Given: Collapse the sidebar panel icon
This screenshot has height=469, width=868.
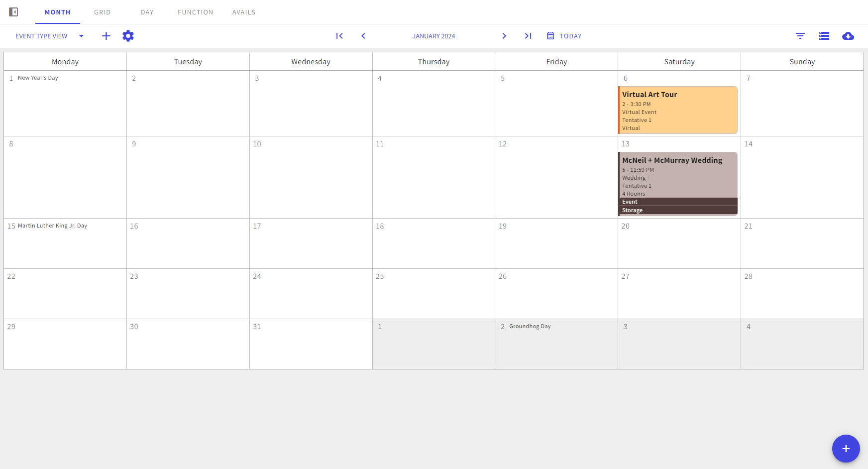Looking at the screenshot, I should [13, 12].
